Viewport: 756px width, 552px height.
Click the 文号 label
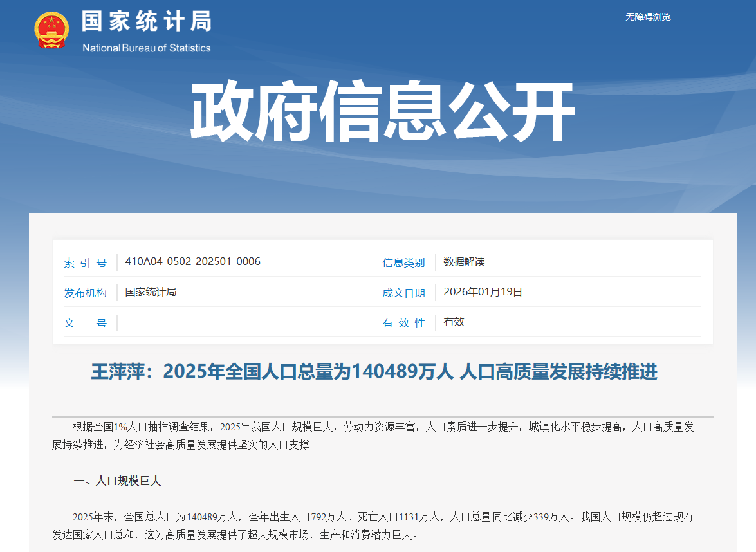[86, 323]
